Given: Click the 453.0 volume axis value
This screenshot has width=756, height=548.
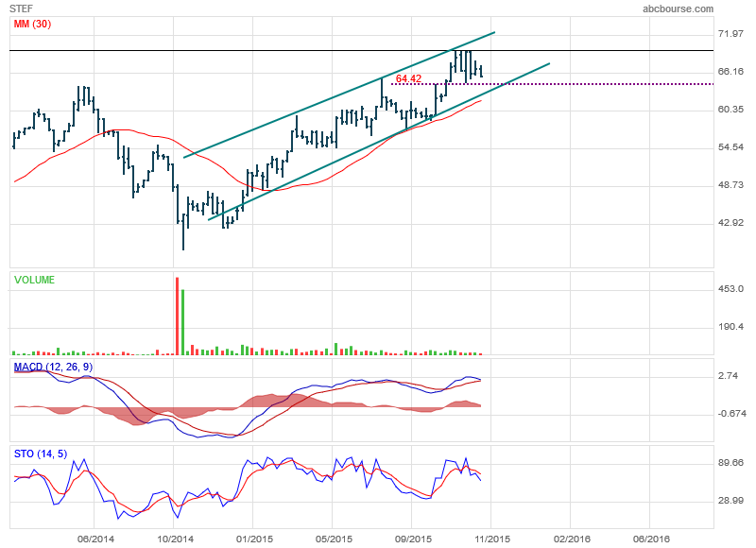Looking at the screenshot, I should coord(732,289).
